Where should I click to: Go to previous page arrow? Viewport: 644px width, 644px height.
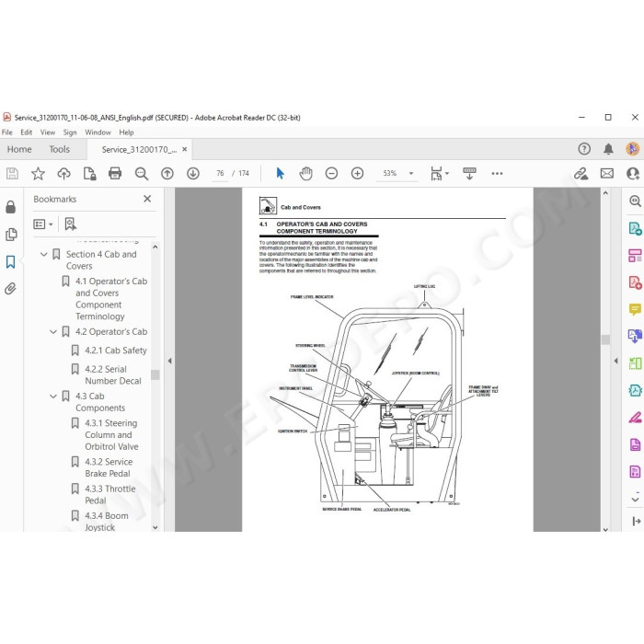click(x=167, y=173)
